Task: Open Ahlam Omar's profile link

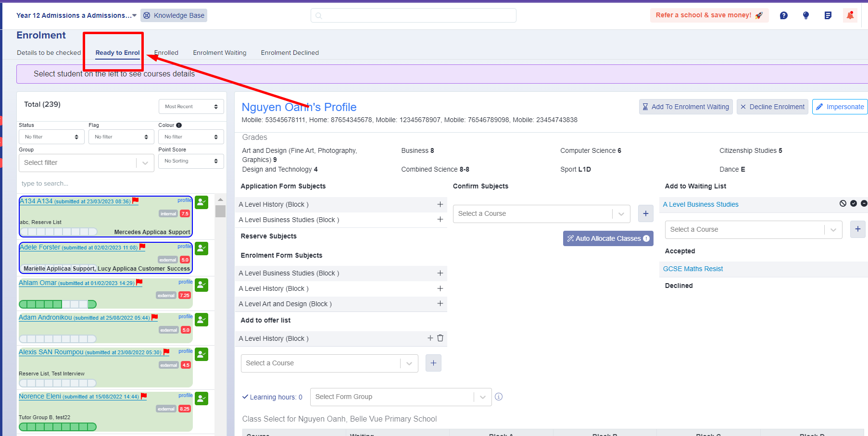Action: (186, 282)
